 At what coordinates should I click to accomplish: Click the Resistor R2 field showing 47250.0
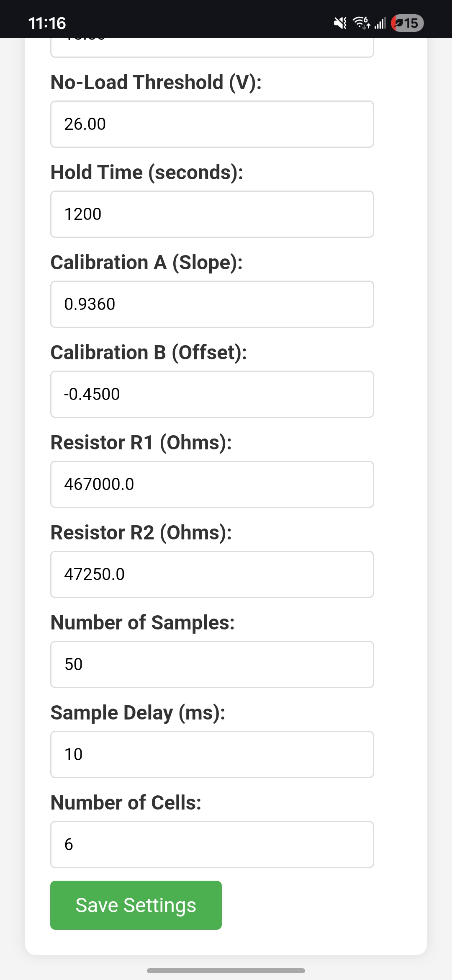point(212,574)
